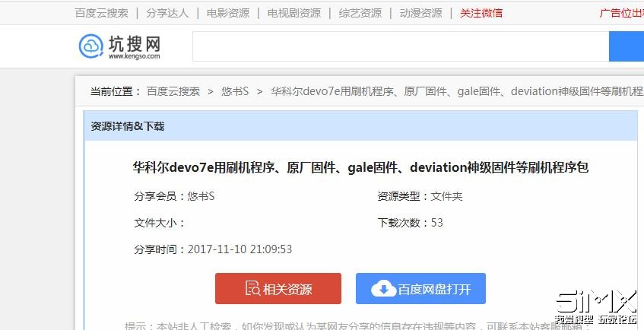This screenshot has height=330, width=644.
Task: Click the cloud download icon on 百度网盘打开
Action: pos(384,289)
